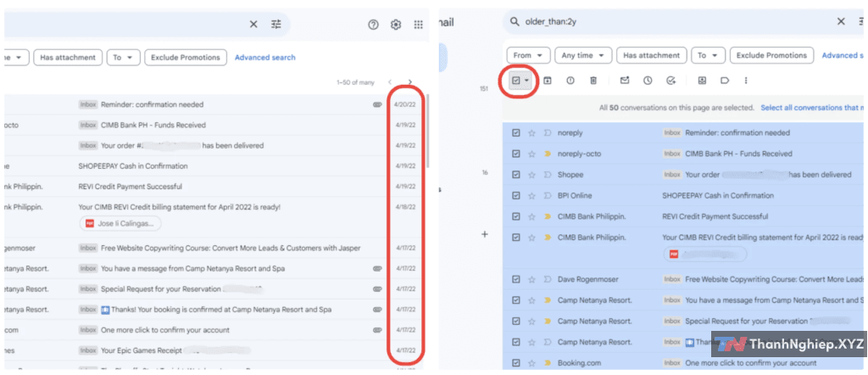The width and height of the screenshot is (868, 375).
Task: Open the select-all checkbox dropdown arrow
Action: point(527,81)
